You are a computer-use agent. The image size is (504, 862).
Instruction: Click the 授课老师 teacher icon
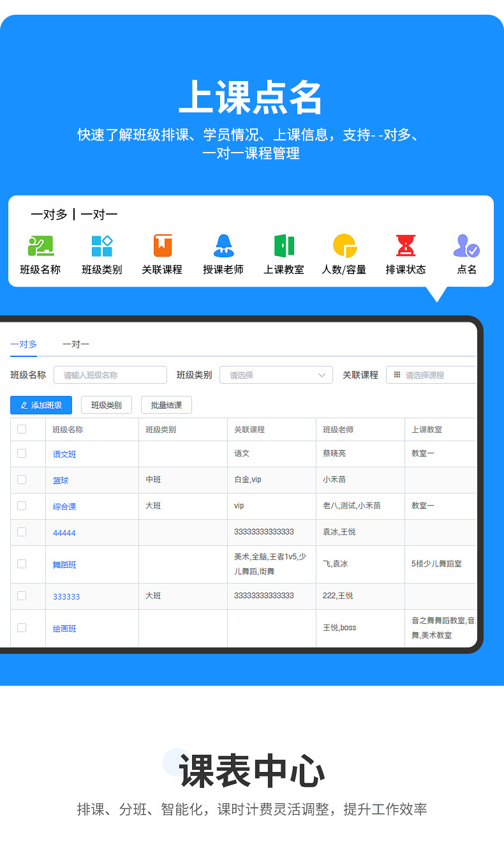[223, 246]
